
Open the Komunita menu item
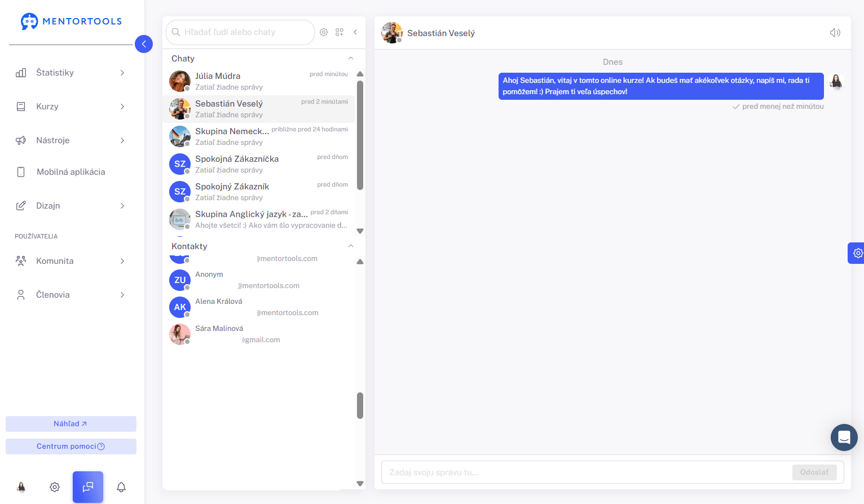tap(70, 261)
